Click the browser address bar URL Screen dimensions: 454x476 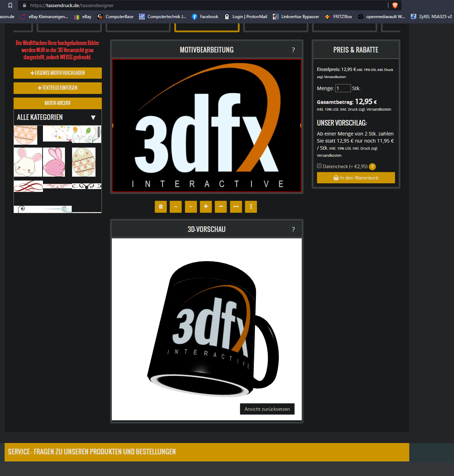pyautogui.click(x=72, y=5)
